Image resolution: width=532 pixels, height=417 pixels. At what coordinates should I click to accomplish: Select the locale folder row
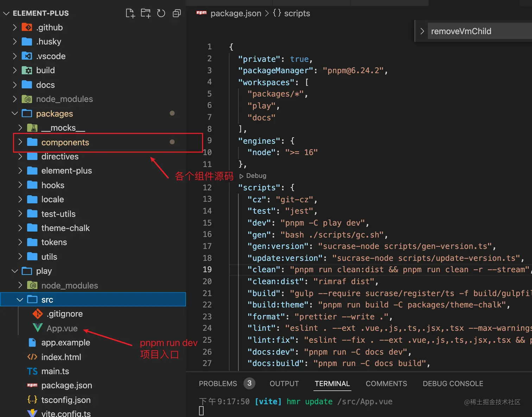pyautogui.click(x=93, y=199)
